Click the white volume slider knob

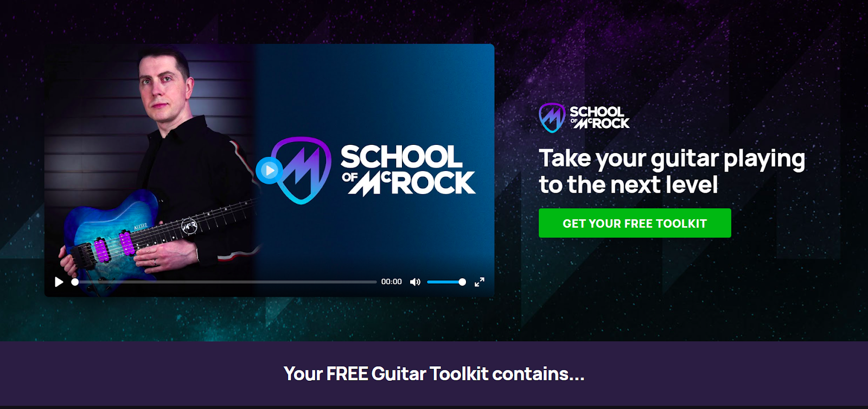coord(462,282)
